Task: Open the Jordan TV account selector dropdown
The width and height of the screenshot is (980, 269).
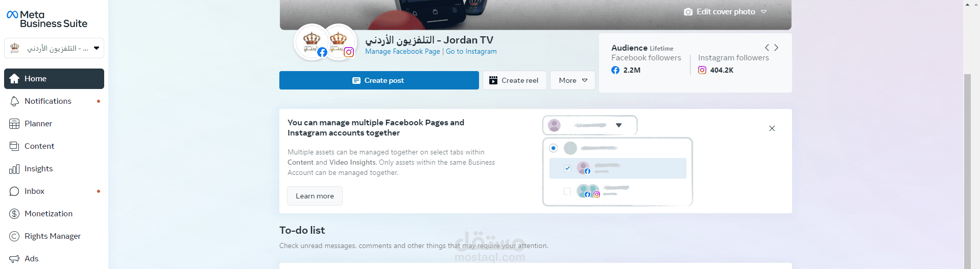Action: [54, 48]
